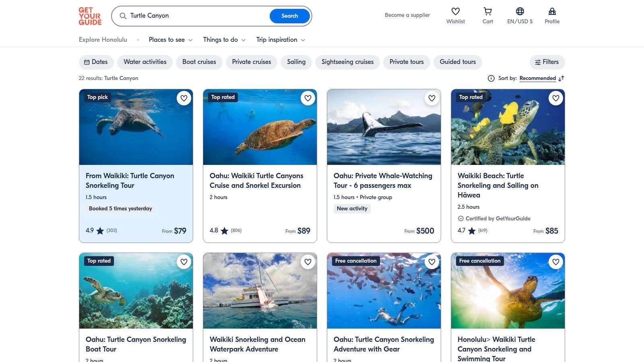Open Oahu: Private Whale-Watching Tour title
The width and height of the screenshot is (644, 362).
coord(383,181)
